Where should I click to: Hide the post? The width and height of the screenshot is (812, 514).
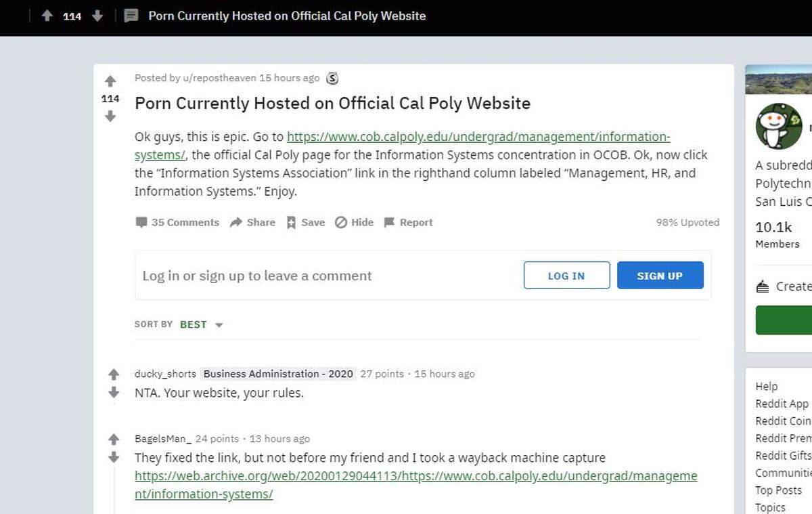point(354,222)
